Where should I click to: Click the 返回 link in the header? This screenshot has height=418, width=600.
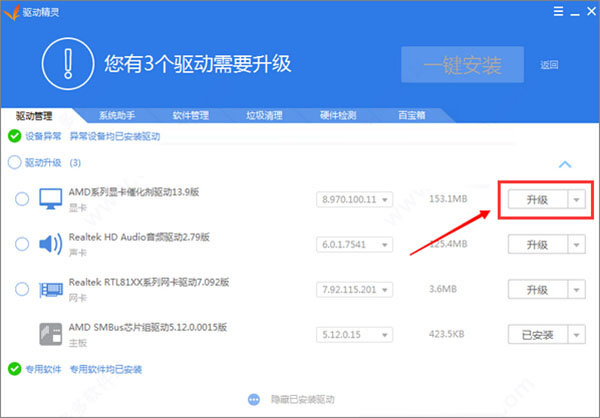(x=549, y=65)
